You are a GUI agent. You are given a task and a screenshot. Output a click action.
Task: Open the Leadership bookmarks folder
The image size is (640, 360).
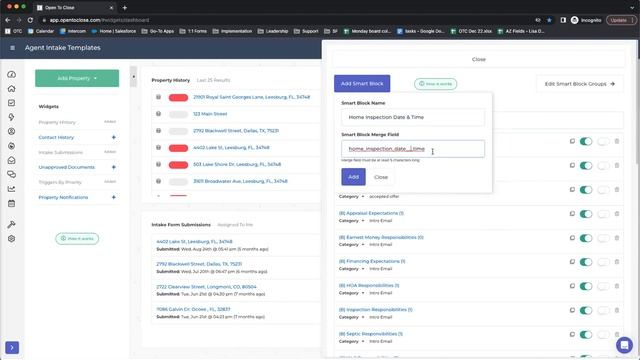point(273,31)
